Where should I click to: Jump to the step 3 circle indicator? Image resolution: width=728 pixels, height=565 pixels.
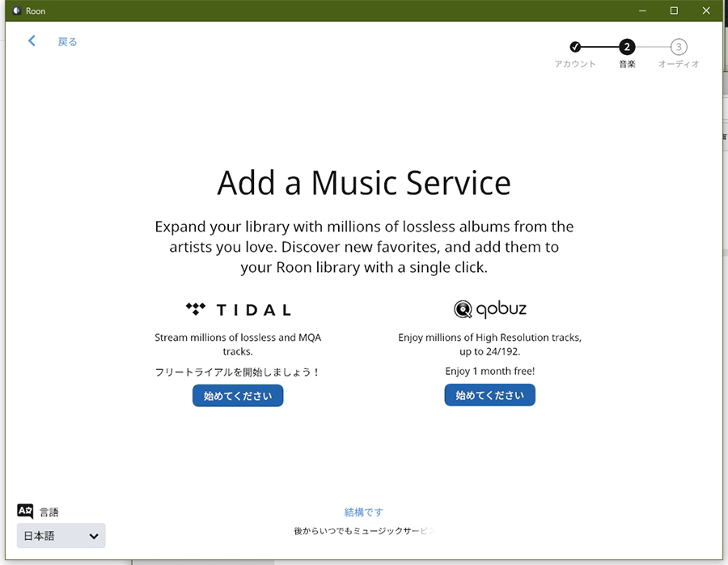click(x=679, y=47)
